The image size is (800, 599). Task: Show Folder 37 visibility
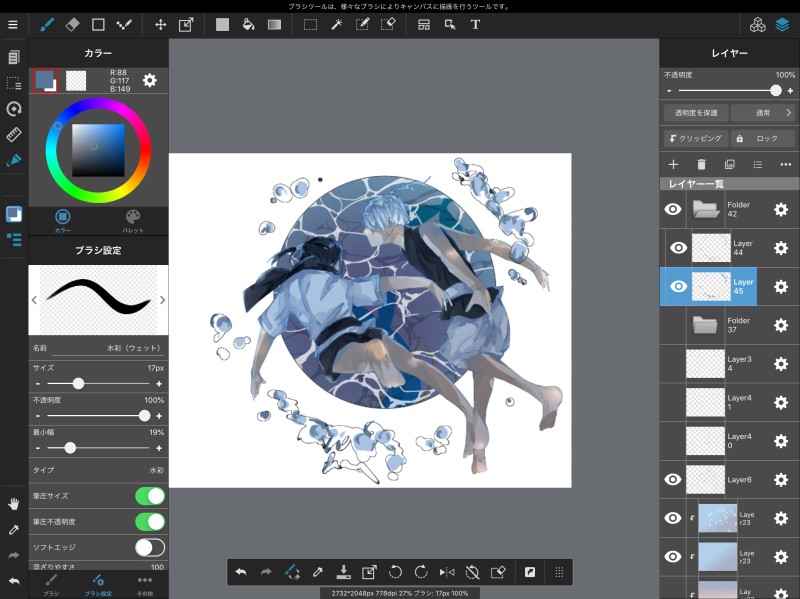(x=673, y=325)
